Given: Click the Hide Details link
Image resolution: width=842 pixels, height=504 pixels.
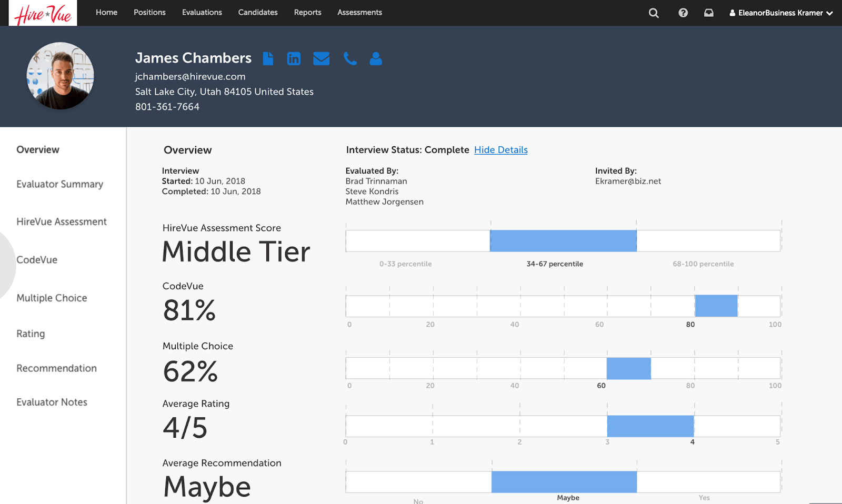Looking at the screenshot, I should tap(501, 150).
